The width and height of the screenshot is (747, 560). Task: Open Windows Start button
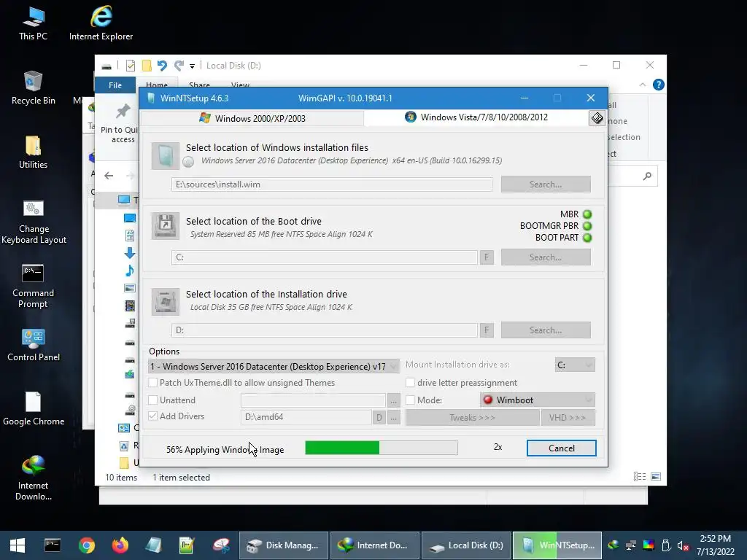[18, 545]
